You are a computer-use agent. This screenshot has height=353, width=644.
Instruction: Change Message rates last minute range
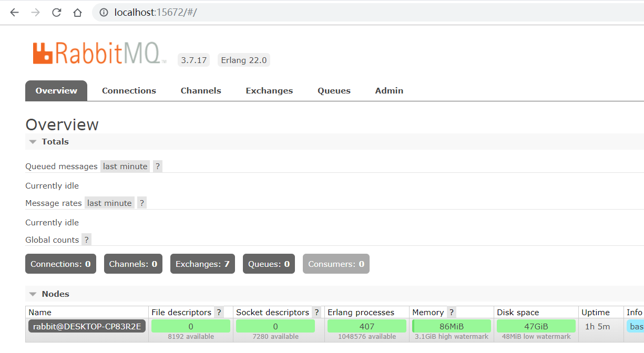click(x=109, y=203)
